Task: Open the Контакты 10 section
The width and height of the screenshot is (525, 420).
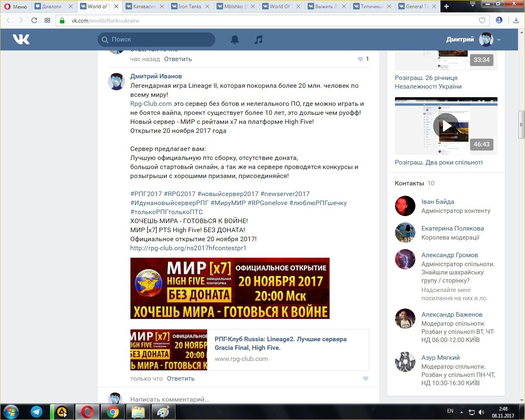Action: tap(414, 183)
